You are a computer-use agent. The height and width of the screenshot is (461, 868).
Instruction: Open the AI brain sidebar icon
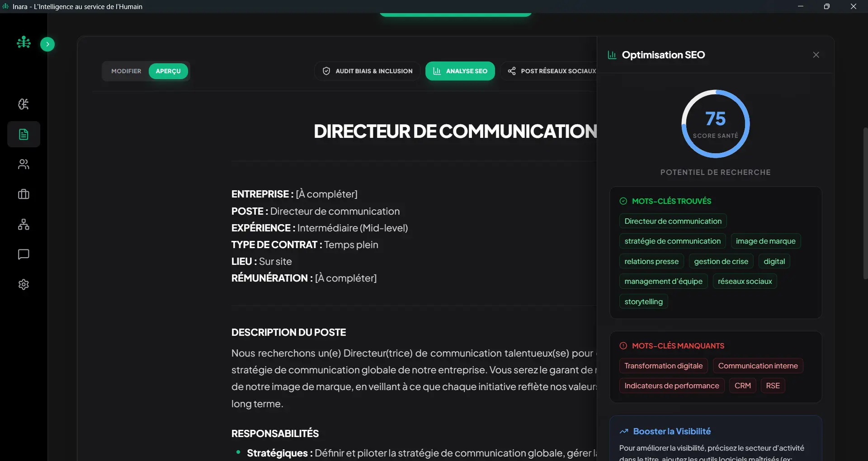click(x=24, y=104)
